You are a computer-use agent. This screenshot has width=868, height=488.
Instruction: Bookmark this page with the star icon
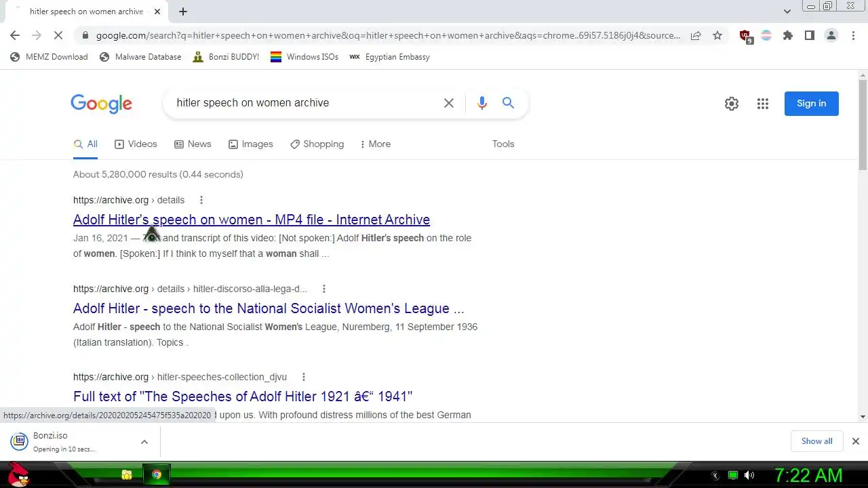tap(717, 35)
